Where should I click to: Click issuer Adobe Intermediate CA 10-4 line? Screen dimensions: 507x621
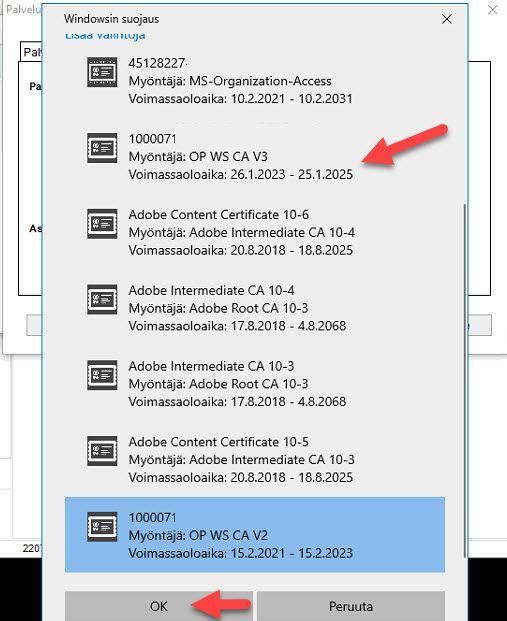[242, 232]
